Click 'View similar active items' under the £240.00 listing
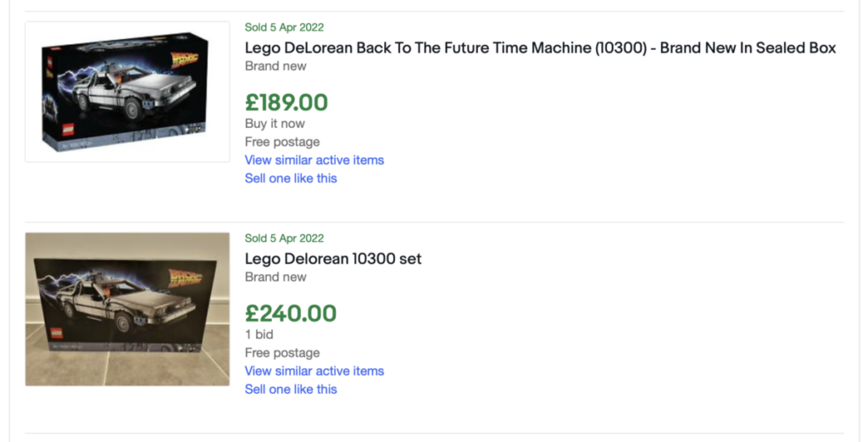The height and width of the screenshot is (442, 868). pyautogui.click(x=314, y=371)
